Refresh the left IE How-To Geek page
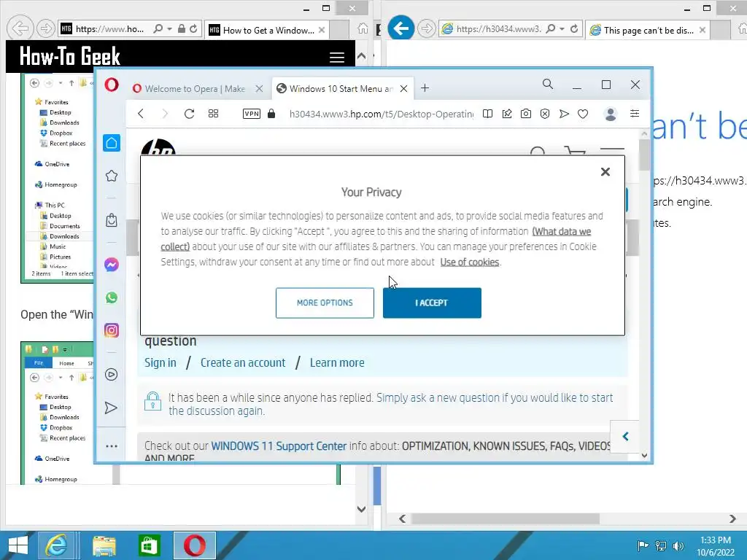747x560 pixels. [x=193, y=29]
